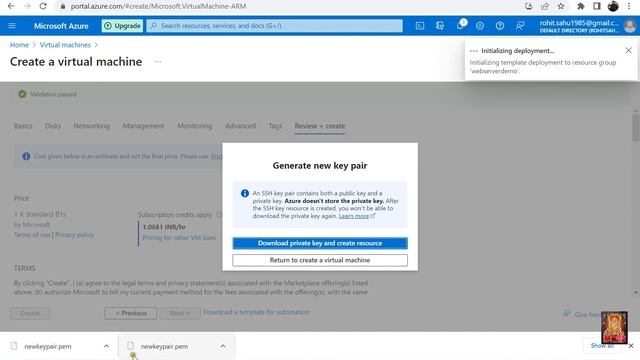Image resolution: width=640 pixels, height=360 pixels.
Task: Click the greyed Create button
Action: pos(30,313)
